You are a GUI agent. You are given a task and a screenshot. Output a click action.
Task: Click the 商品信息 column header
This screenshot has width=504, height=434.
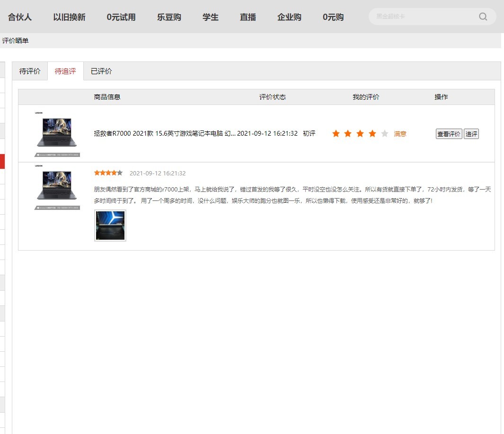coord(107,97)
